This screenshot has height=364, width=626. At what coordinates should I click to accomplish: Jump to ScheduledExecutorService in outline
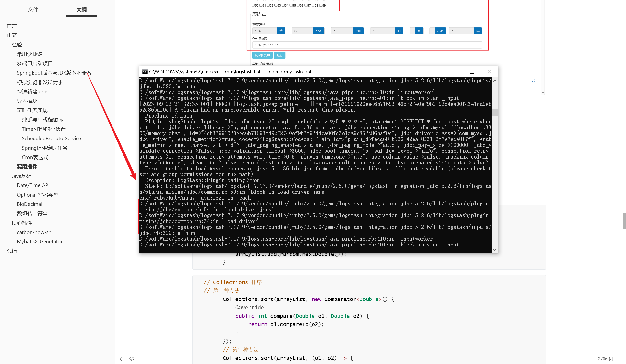(x=51, y=139)
